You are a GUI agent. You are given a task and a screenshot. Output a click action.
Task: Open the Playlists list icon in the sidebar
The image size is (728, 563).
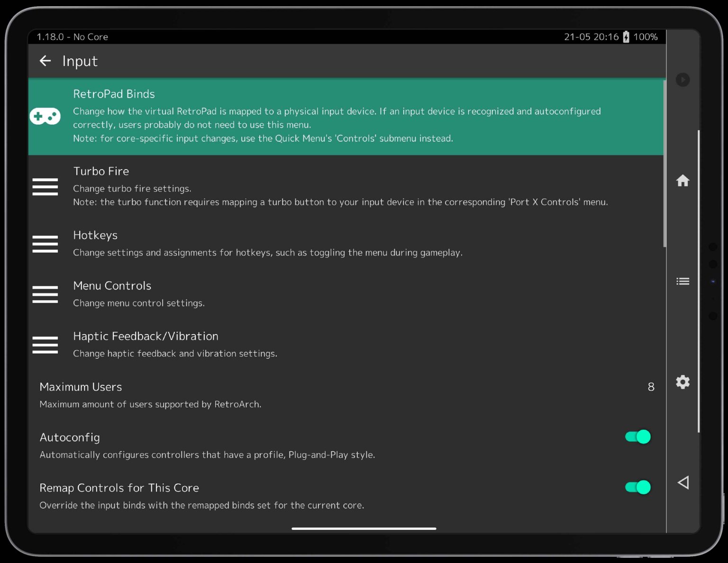[x=682, y=281]
